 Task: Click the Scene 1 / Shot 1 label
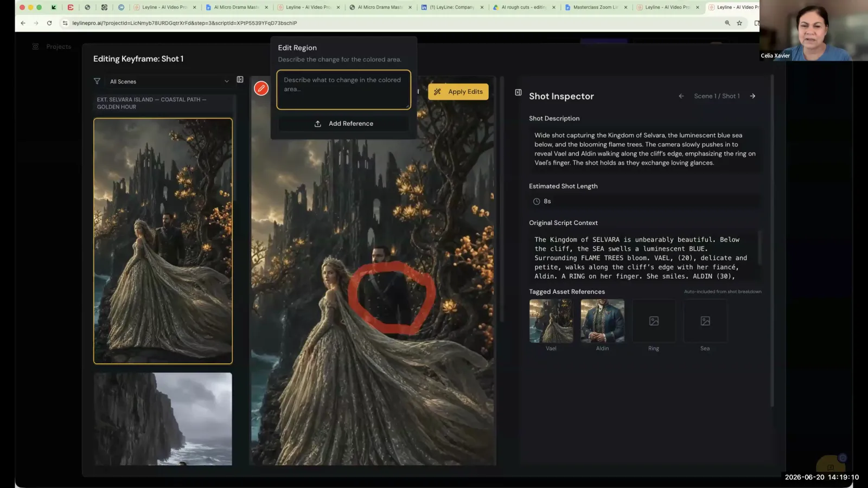pyautogui.click(x=717, y=96)
